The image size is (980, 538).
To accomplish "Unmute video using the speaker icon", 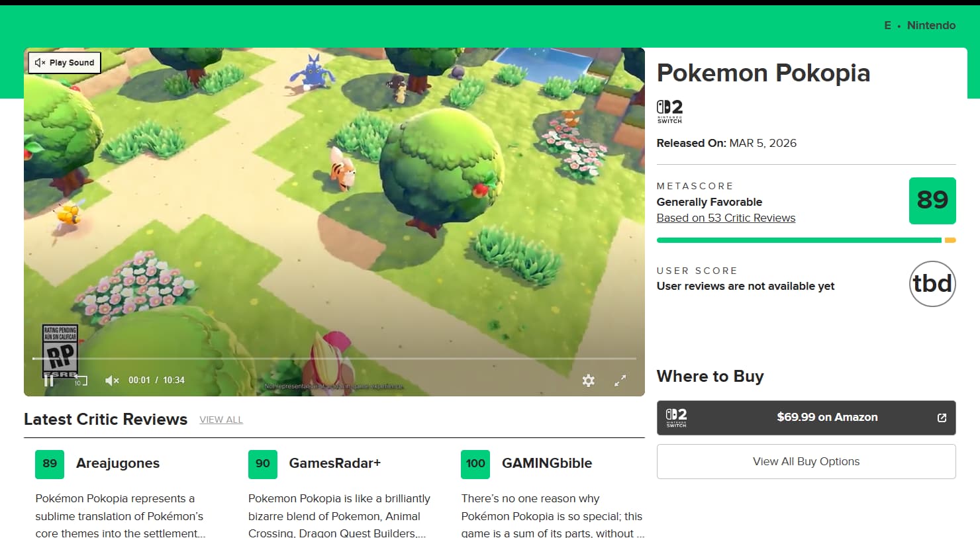I will [112, 381].
